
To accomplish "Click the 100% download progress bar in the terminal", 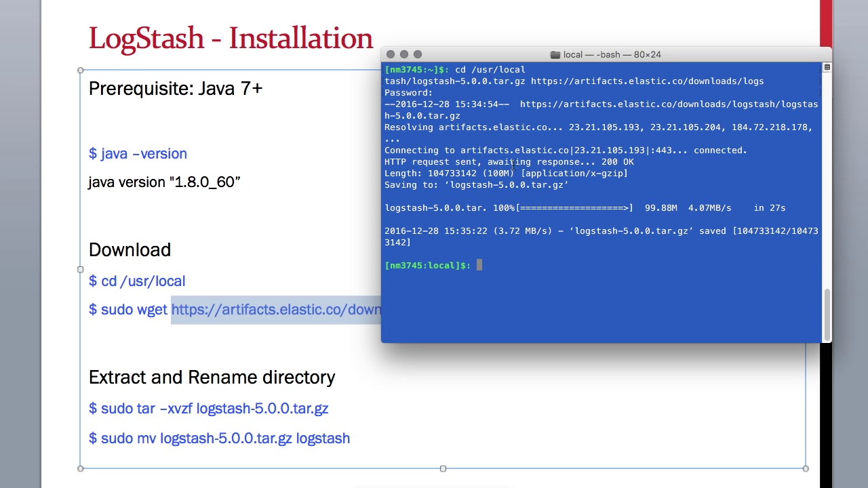I will 574,208.
